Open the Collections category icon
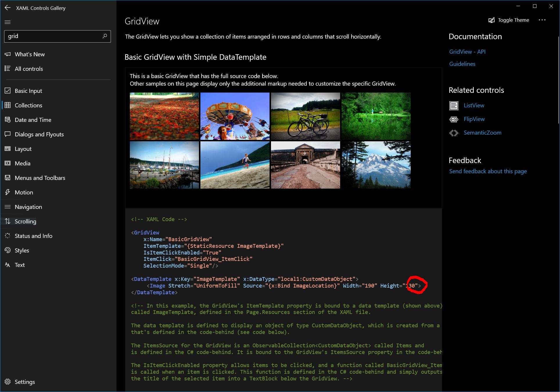Screen dimensions: 560x392 click(x=8, y=105)
